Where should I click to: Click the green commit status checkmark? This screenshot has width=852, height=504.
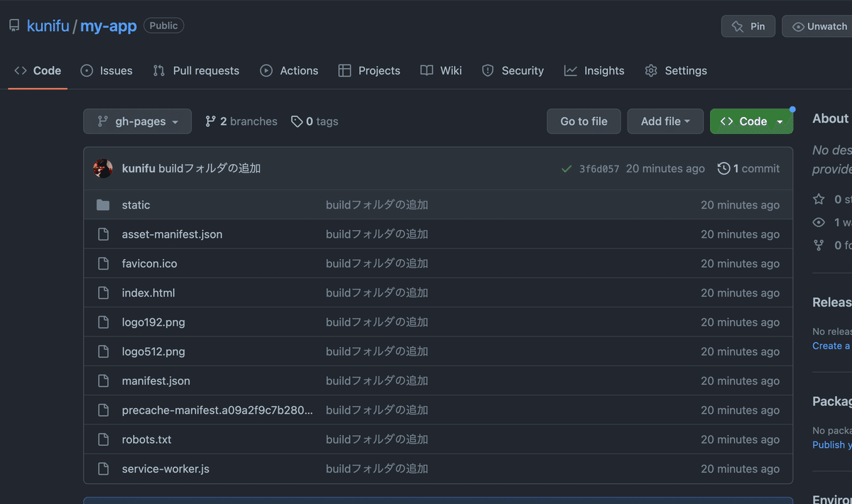coord(566,168)
